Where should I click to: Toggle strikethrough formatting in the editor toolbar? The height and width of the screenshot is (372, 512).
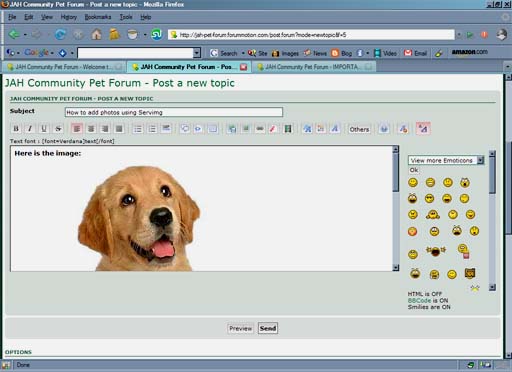[58, 129]
